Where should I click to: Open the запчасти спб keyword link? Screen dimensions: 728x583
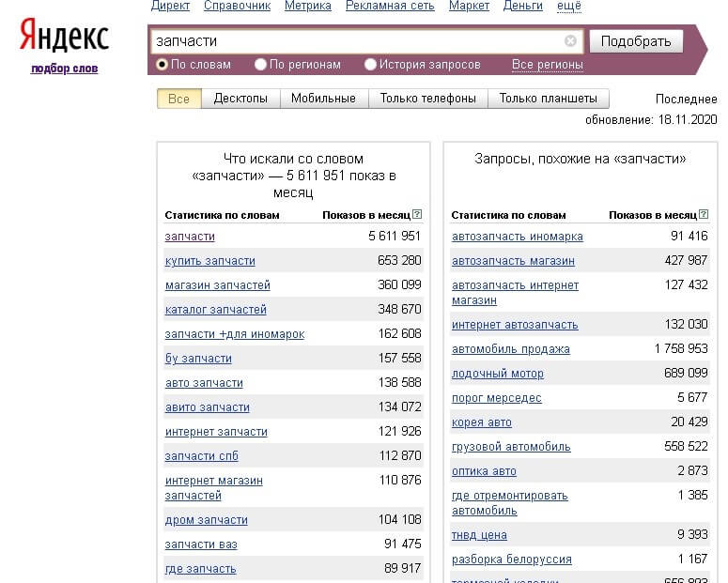[x=202, y=456]
